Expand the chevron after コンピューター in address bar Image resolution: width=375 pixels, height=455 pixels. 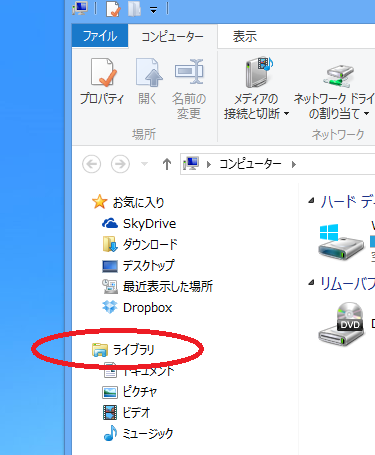294,164
